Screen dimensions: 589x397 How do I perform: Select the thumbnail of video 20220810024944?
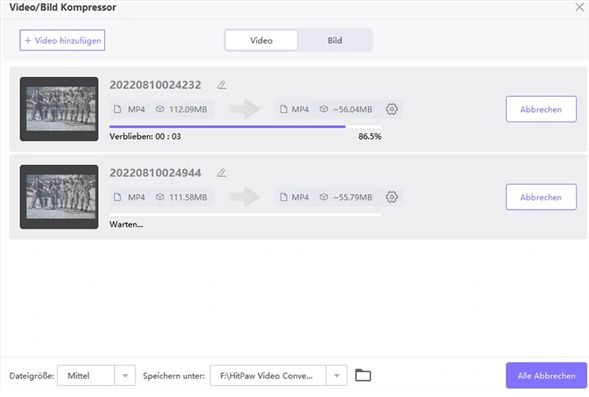pyautogui.click(x=59, y=197)
